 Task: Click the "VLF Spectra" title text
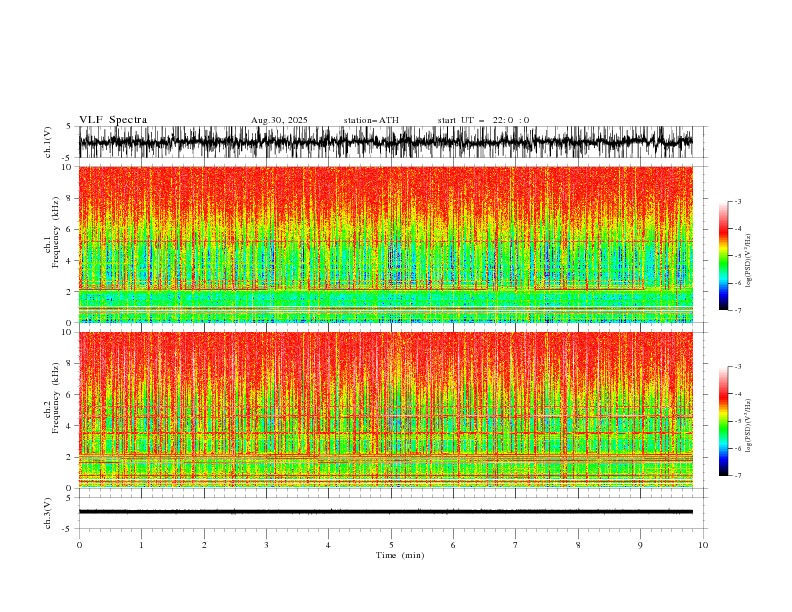(x=113, y=120)
